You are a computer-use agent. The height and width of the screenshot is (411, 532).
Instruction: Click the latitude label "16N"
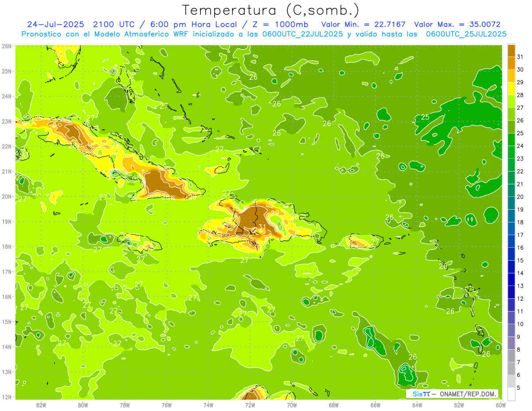[x=7, y=297]
